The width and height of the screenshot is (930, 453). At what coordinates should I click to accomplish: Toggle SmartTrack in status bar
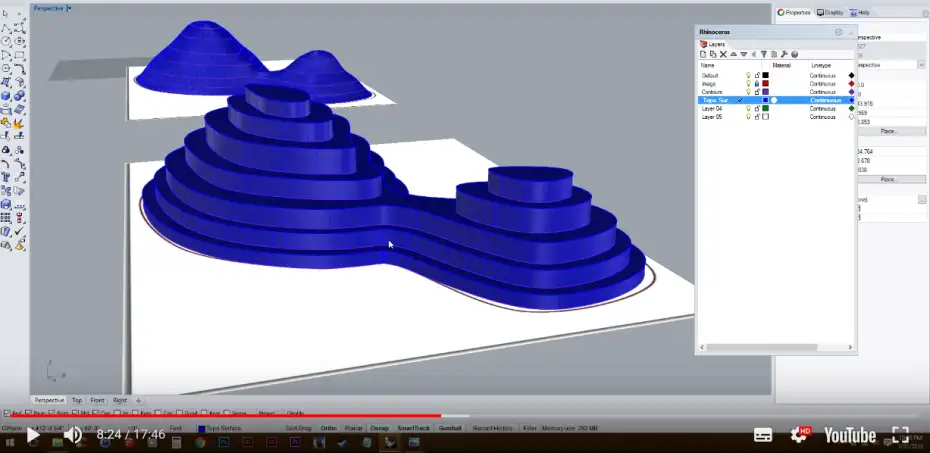point(413,428)
